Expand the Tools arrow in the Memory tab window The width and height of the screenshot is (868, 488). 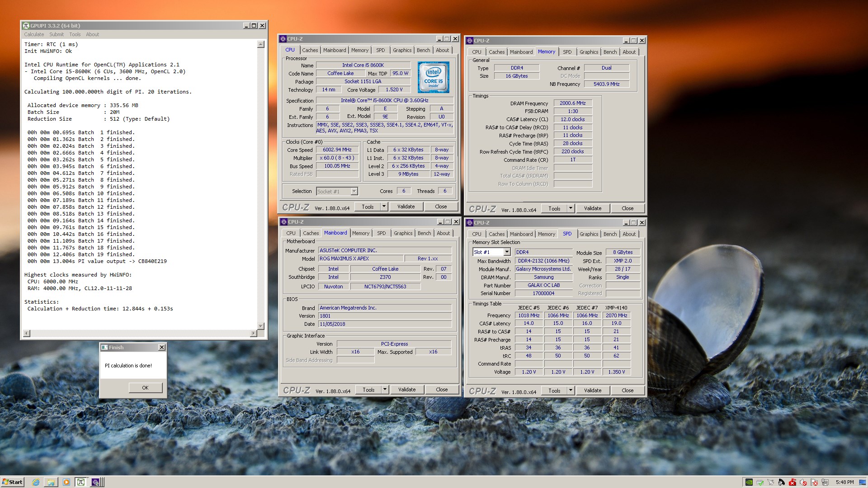coord(571,208)
